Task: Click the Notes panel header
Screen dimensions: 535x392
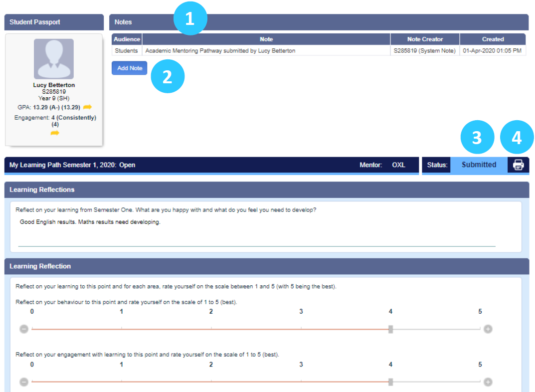Action: (x=319, y=22)
